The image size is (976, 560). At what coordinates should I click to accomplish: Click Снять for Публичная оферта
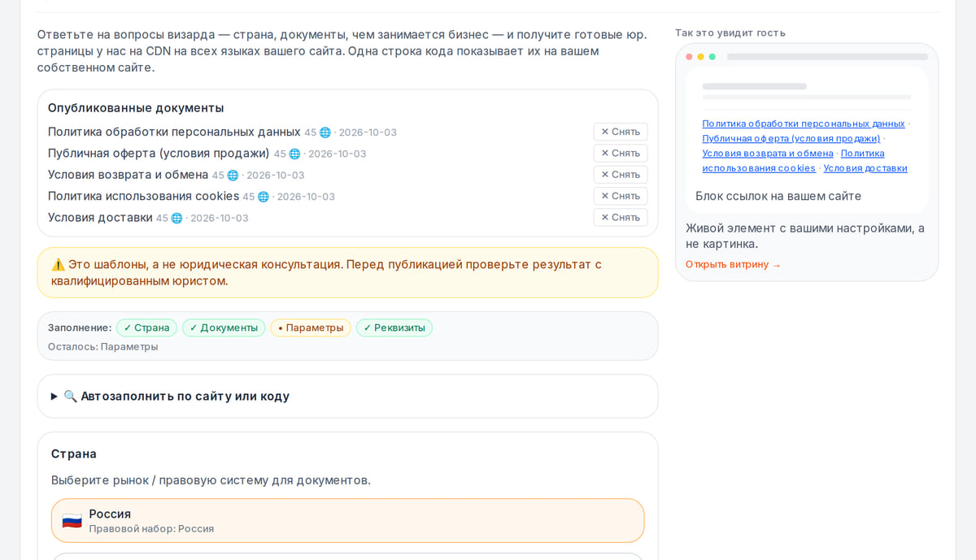click(621, 153)
